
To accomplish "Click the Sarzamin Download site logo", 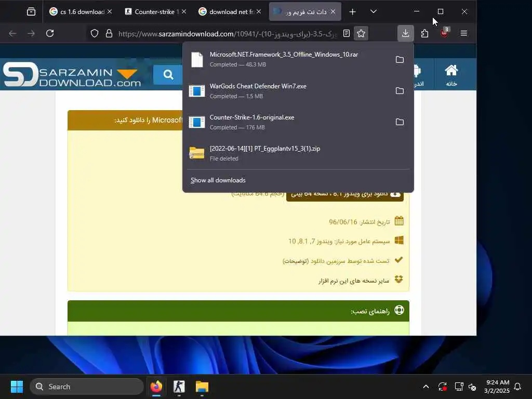I will (x=72, y=74).
